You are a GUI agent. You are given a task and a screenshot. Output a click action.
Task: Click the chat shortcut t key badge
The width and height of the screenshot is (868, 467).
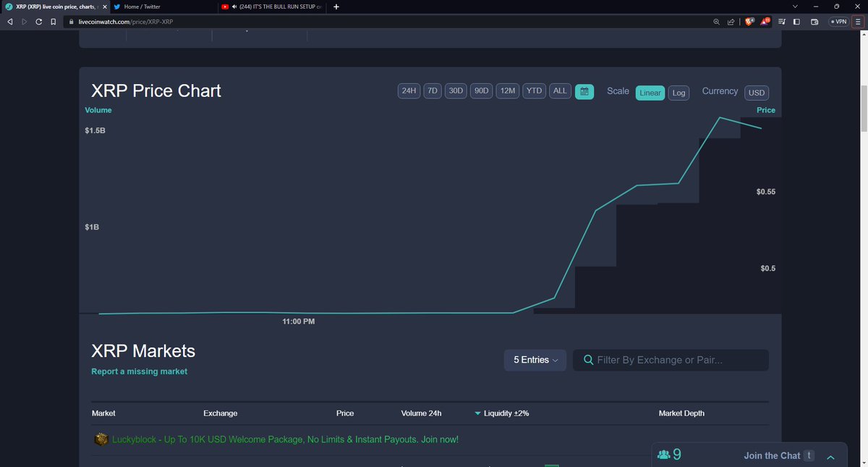809,455
